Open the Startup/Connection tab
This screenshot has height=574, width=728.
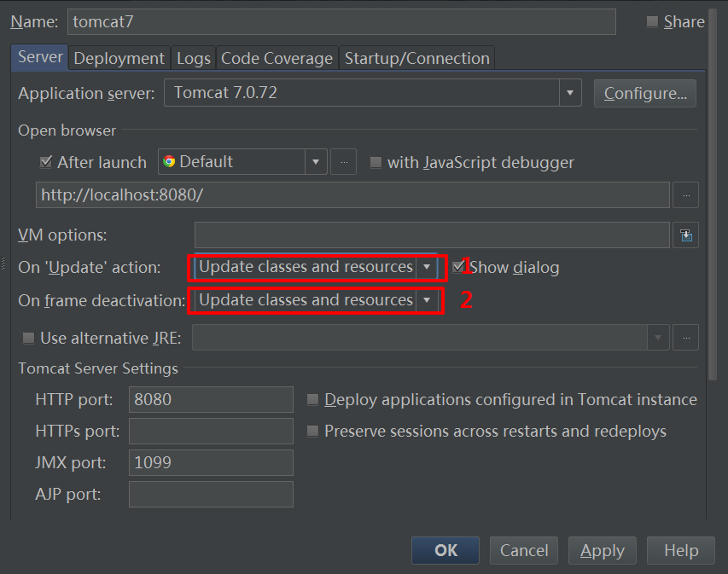[417, 57]
